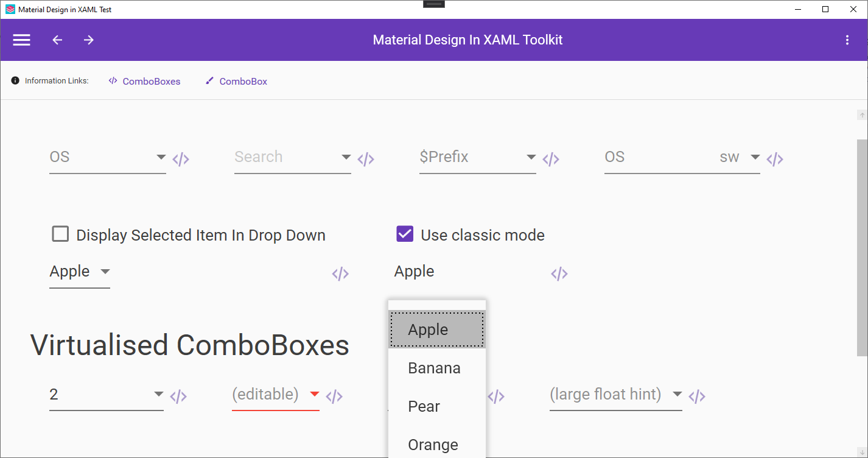Open the ComboBoxes documentation link

tap(151, 80)
